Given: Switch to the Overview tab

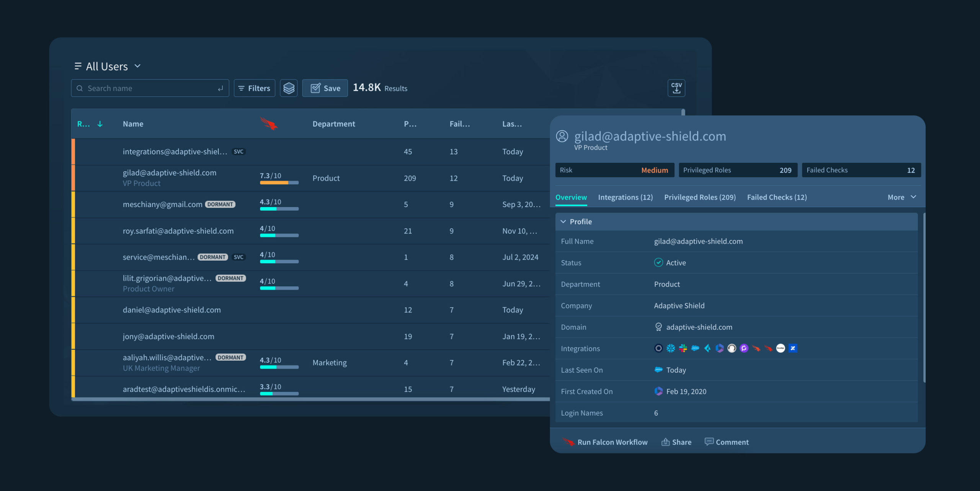Looking at the screenshot, I should 571,197.
